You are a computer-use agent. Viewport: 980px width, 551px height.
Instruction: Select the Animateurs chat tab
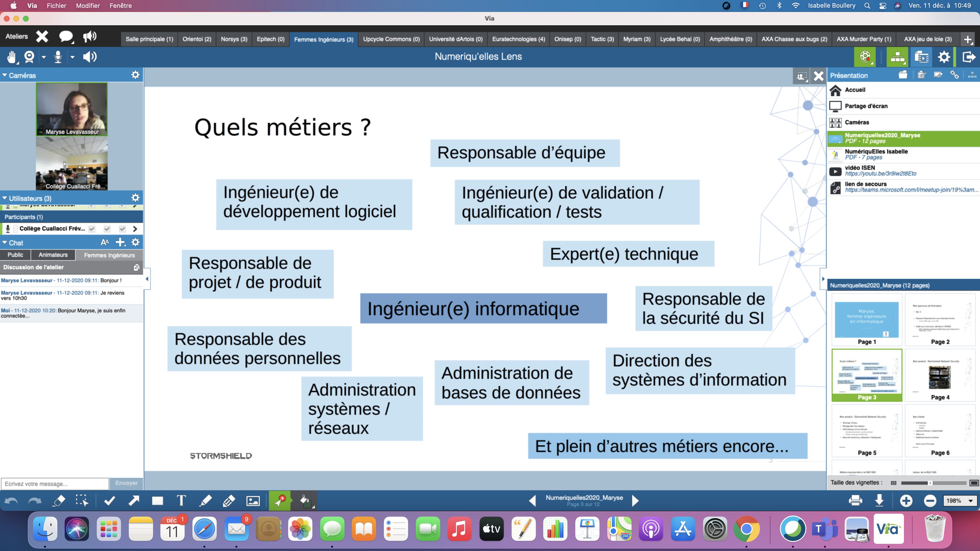53,255
